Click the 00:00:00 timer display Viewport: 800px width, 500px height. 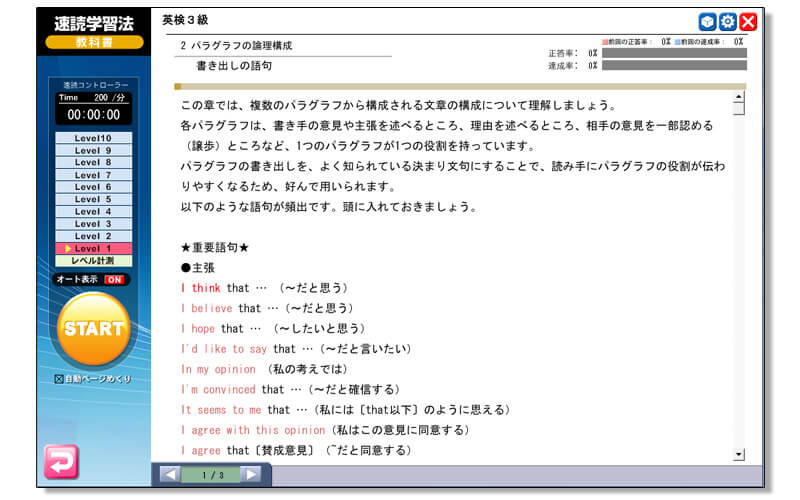[93, 115]
